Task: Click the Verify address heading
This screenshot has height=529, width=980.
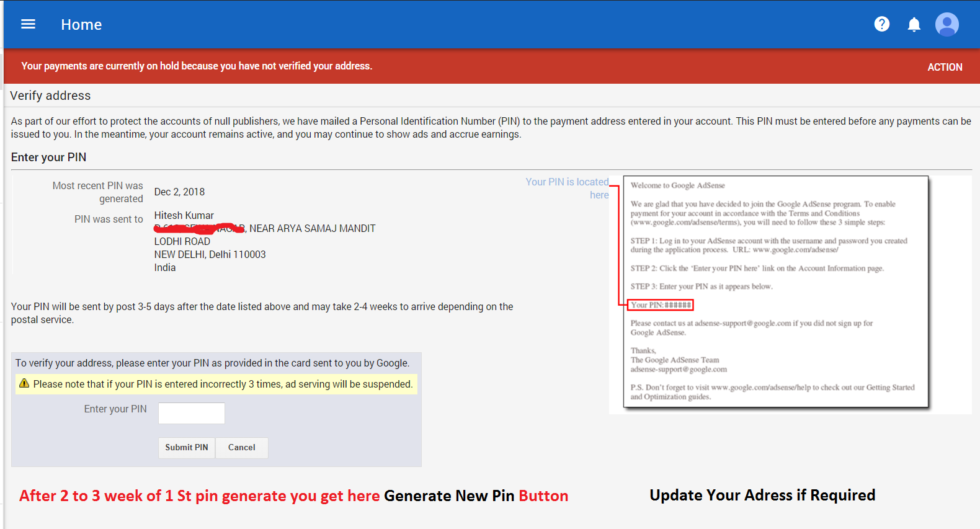Action: pyautogui.click(x=50, y=96)
